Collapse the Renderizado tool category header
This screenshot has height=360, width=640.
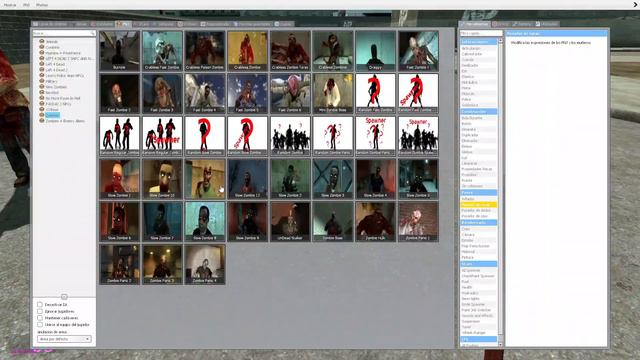pos(478,222)
